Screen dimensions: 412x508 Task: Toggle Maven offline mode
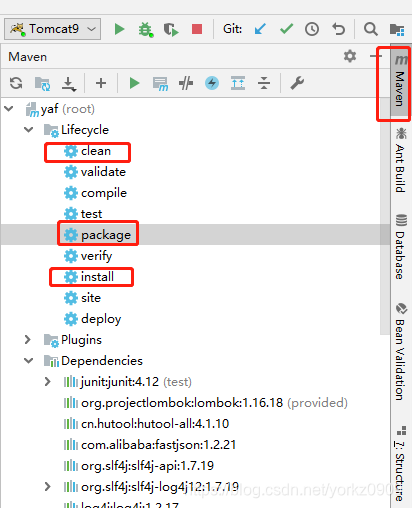(x=186, y=83)
